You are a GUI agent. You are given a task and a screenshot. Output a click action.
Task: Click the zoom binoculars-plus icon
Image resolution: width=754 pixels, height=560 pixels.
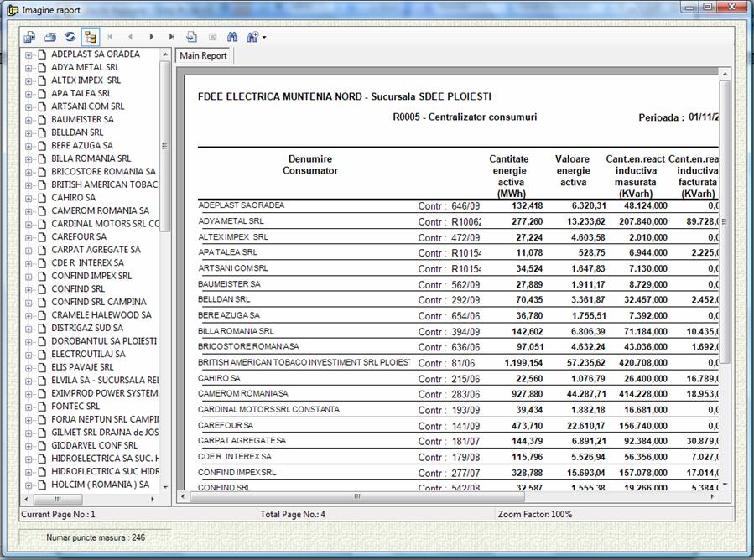pyautogui.click(x=252, y=37)
